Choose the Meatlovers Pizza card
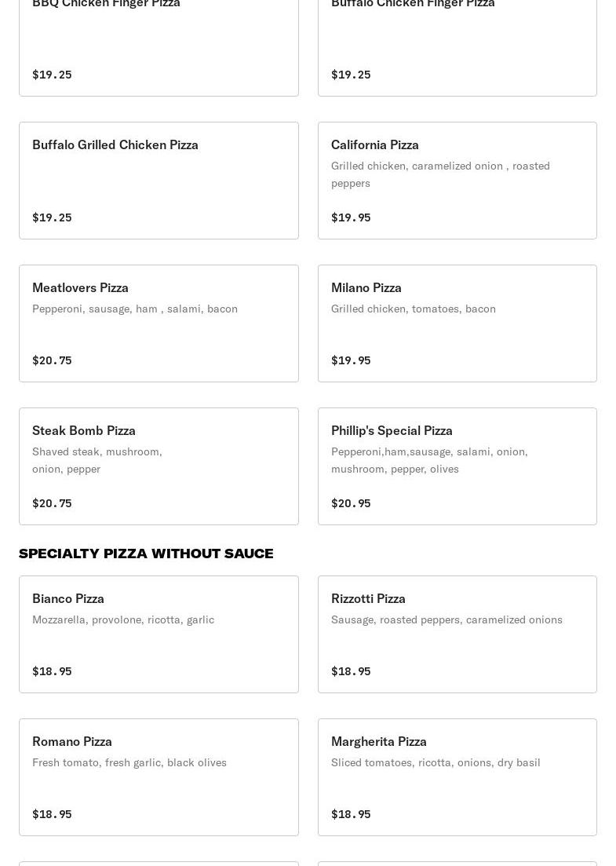The width and height of the screenshot is (616, 866). click(159, 323)
